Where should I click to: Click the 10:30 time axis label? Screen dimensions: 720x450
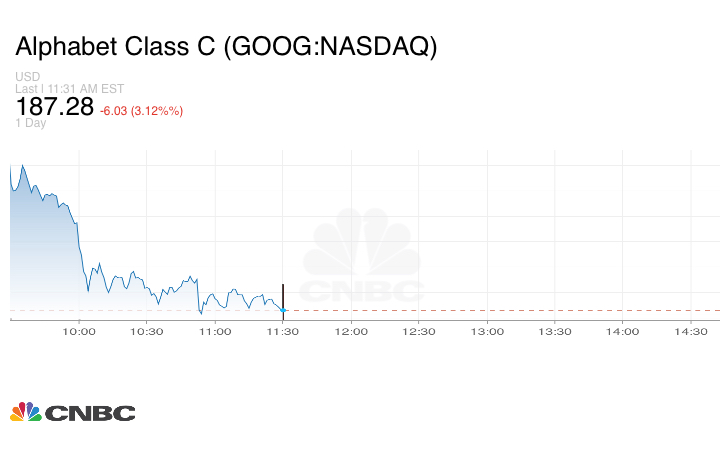coord(146,331)
